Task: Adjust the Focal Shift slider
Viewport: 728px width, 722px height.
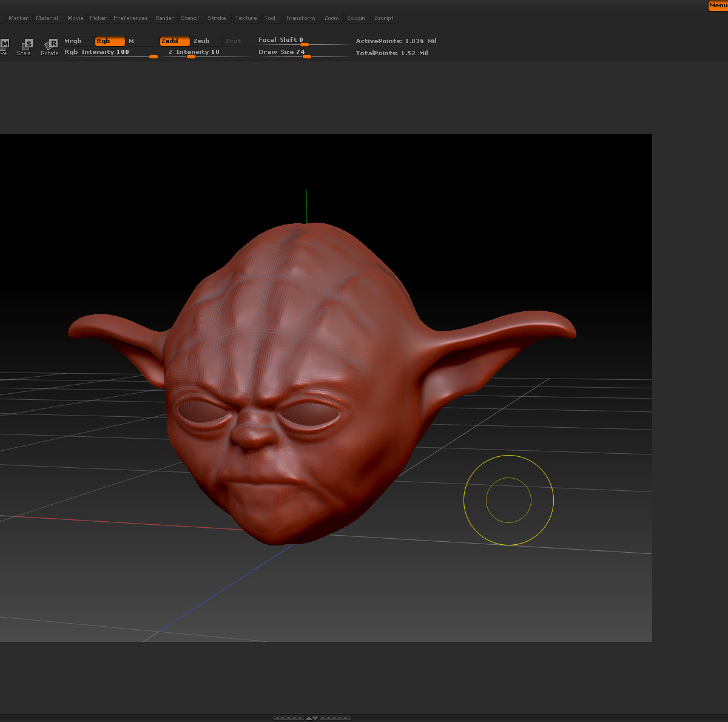Action: (x=304, y=41)
